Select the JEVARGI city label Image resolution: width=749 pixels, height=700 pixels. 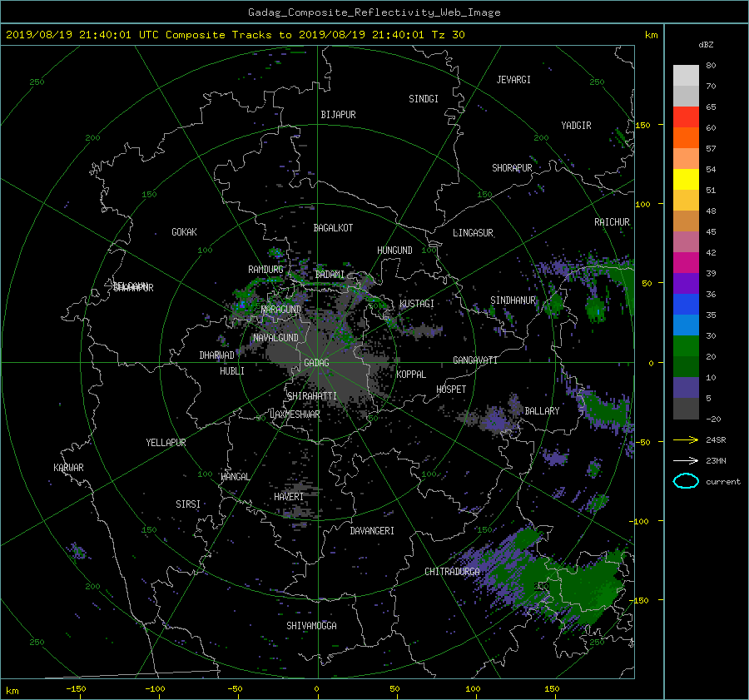[x=513, y=80]
